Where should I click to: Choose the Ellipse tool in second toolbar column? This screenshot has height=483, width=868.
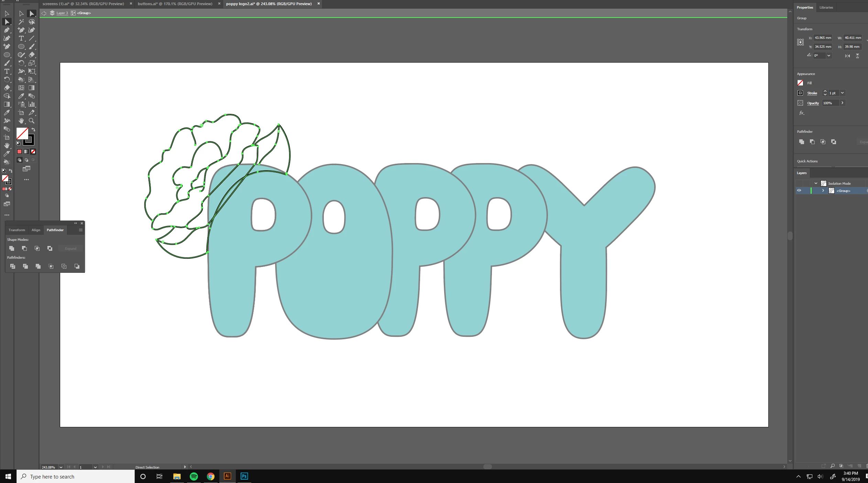tap(21, 46)
